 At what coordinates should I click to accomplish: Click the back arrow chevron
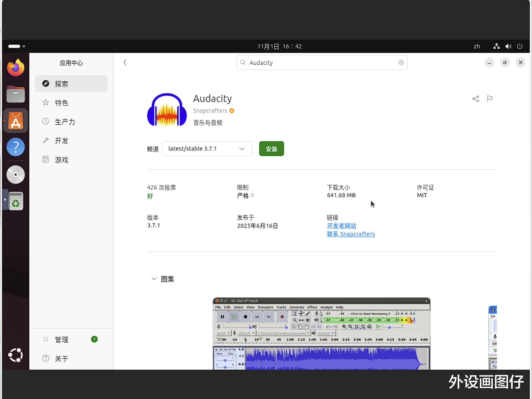pyautogui.click(x=125, y=62)
